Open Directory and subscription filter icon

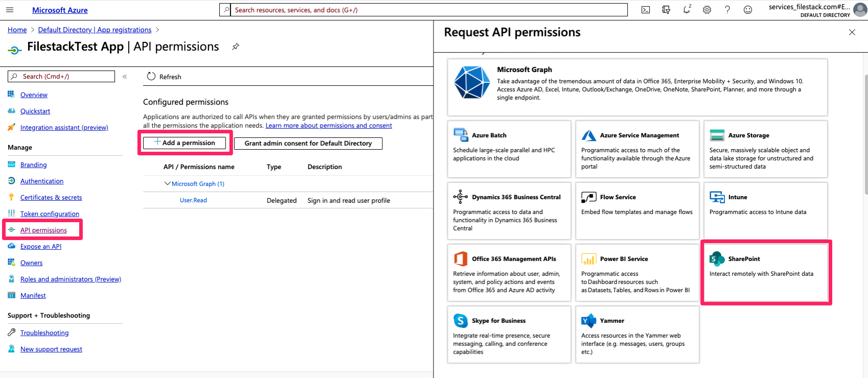(x=666, y=10)
